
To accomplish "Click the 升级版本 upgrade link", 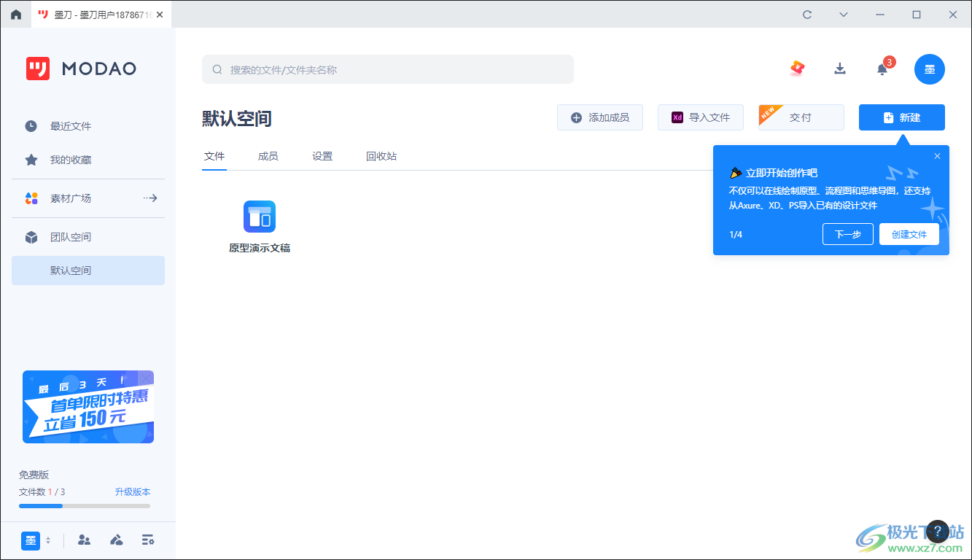I will point(133,491).
